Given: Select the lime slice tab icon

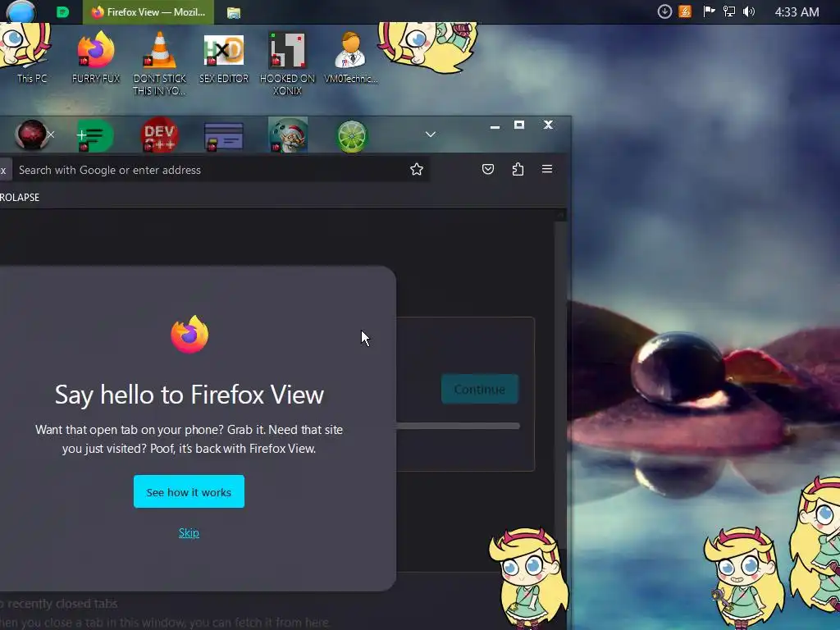Looking at the screenshot, I should [x=351, y=137].
